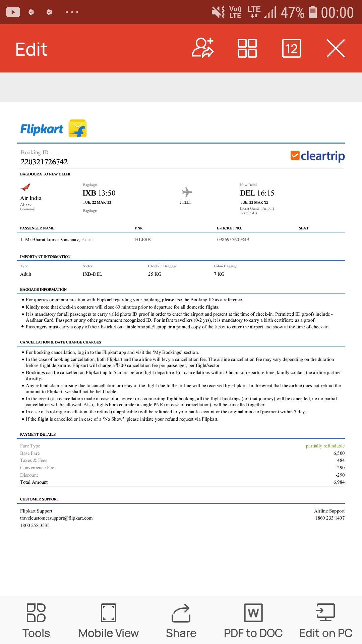Open the Tools menu
Screen dimensions: 362x644
point(36,621)
